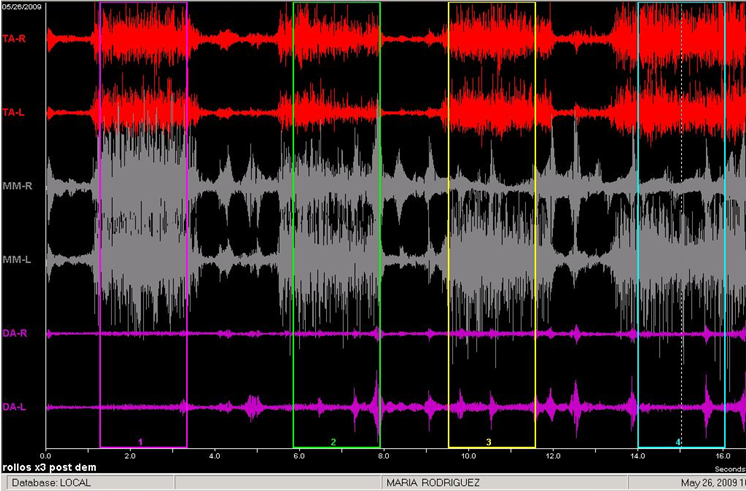Click the TA-R channel label
Image resolution: width=746 pixels, height=491 pixels.
(14, 39)
